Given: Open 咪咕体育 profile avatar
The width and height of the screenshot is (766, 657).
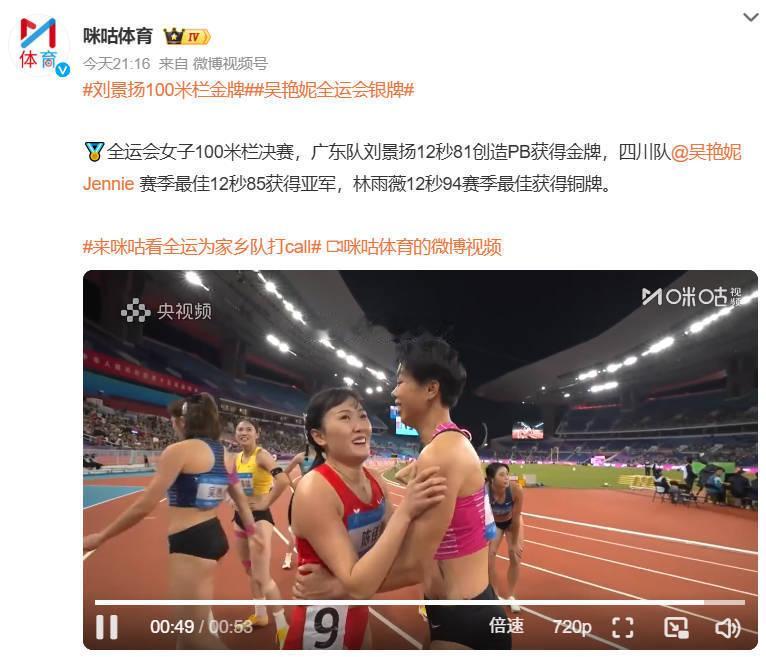Looking at the screenshot, I should click(39, 46).
